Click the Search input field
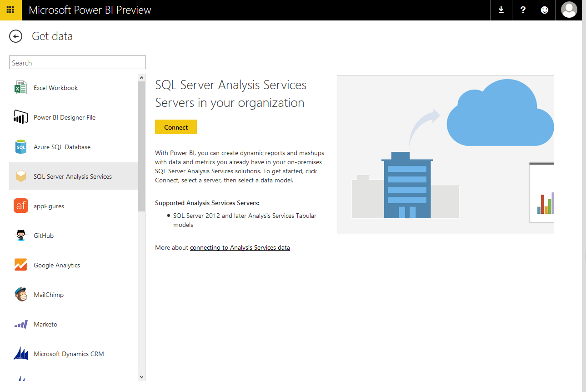 pos(77,63)
